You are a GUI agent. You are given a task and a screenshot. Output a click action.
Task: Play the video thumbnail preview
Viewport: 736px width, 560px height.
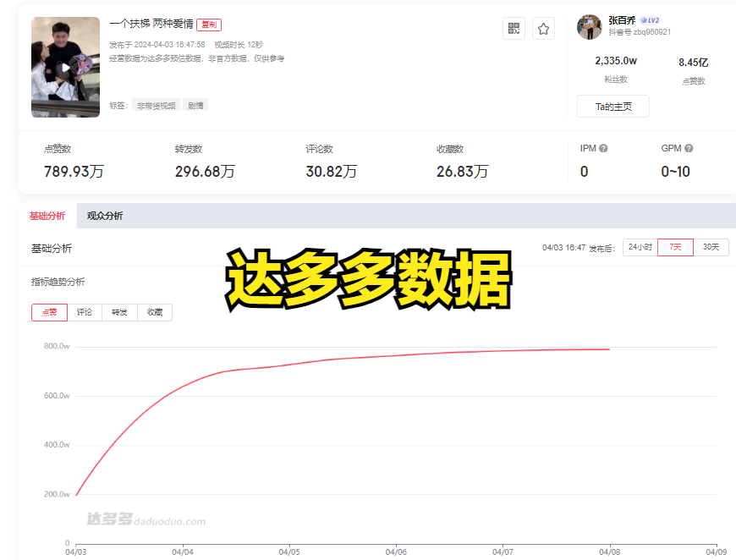(x=65, y=68)
